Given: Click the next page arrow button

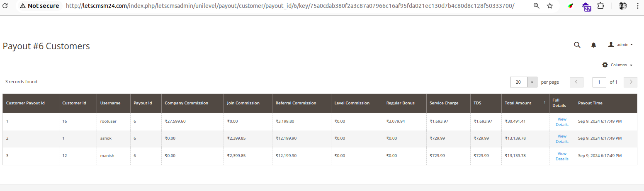Looking at the screenshot, I should pyautogui.click(x=630, y=82).
